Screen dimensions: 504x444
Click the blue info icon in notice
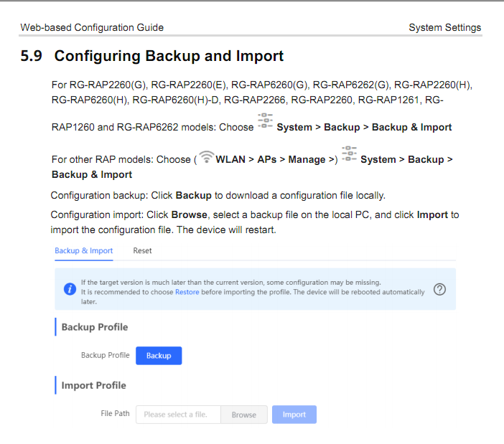70,289
